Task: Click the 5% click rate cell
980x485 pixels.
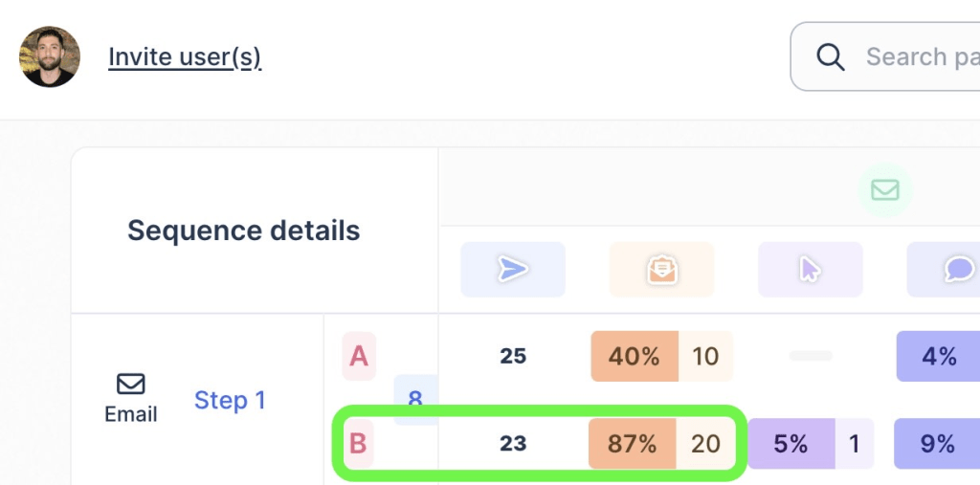Action: tap(791, 444)
